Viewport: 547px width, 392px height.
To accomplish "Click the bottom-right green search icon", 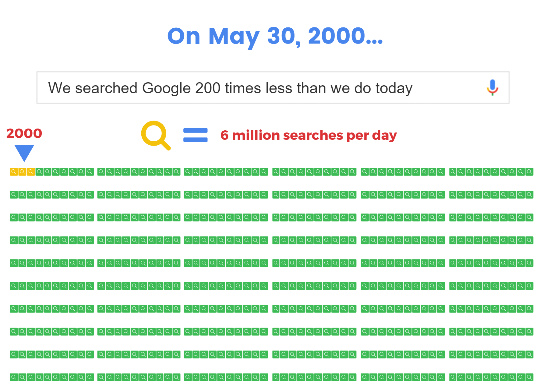I will 529,377.
